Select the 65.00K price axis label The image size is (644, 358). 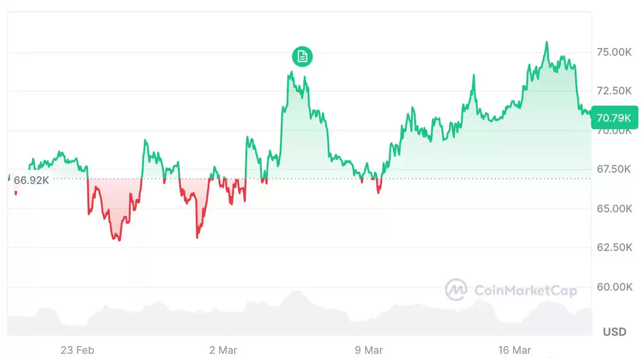[614, 208]
